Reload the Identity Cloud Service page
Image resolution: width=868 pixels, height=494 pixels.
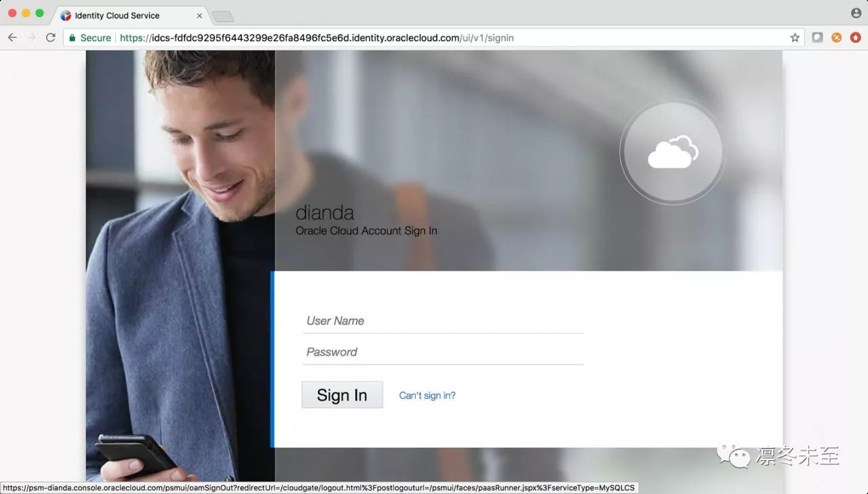51,38
